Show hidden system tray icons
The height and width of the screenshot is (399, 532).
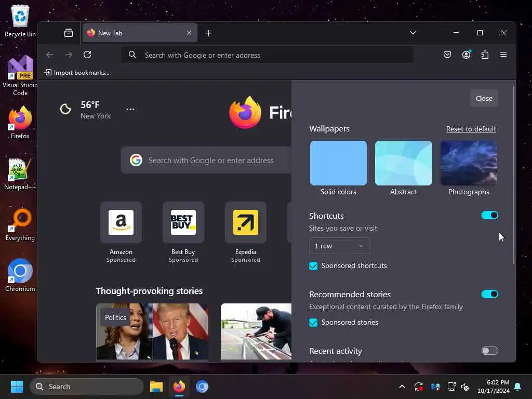pyautogui.click(x=402, y=387)
